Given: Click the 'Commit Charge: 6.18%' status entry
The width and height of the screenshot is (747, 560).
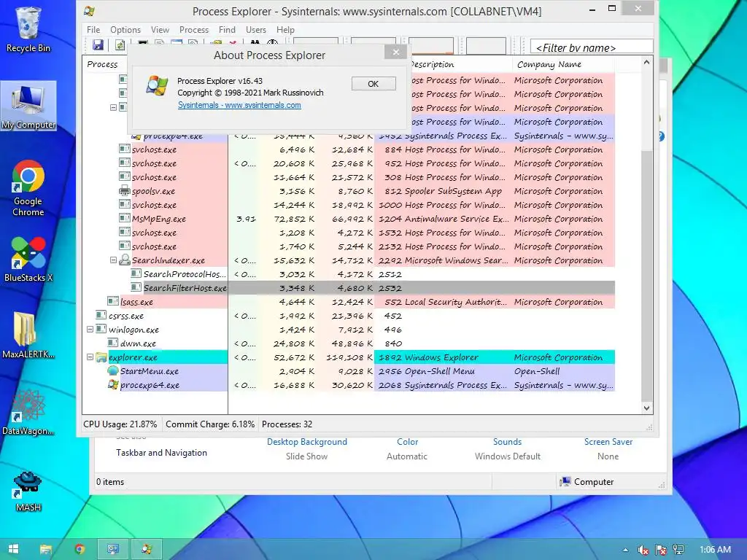Looking at the screenshot, I should [x=210, y=424].
